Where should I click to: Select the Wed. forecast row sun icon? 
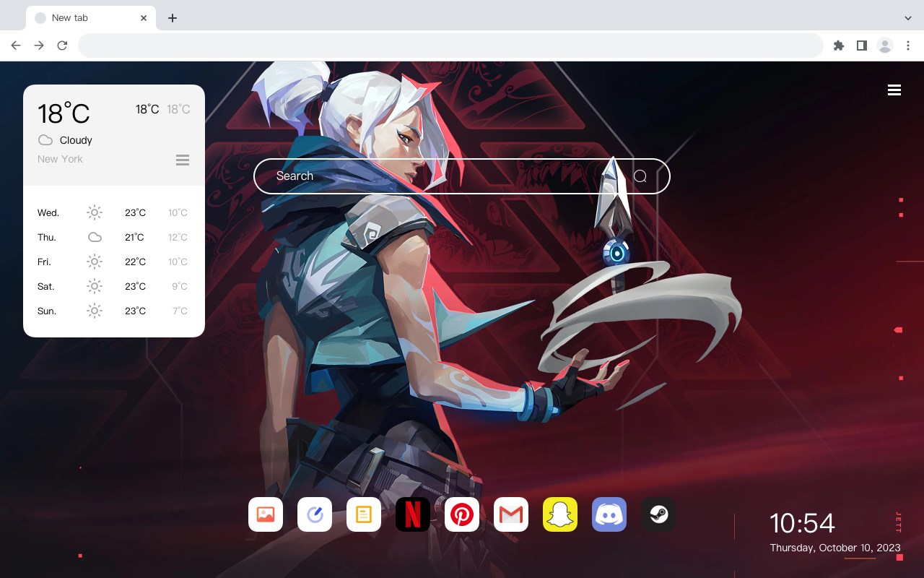pos(95,212)
